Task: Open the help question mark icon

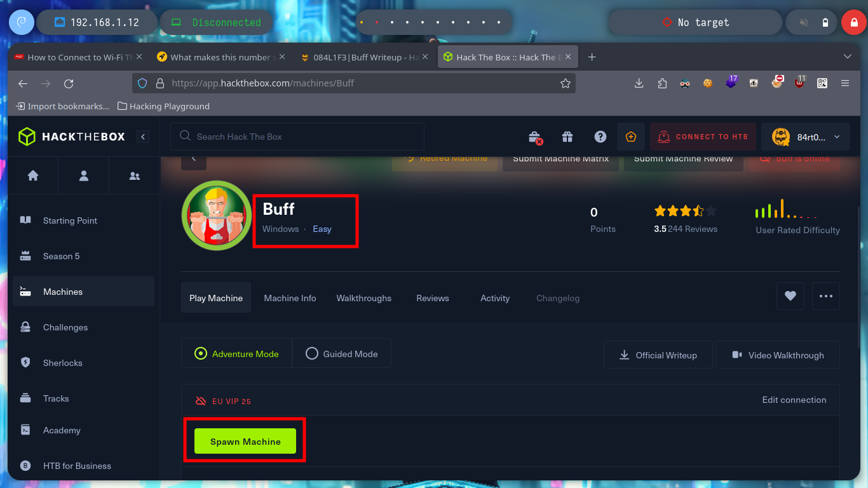Action: [x=600, y=137]
